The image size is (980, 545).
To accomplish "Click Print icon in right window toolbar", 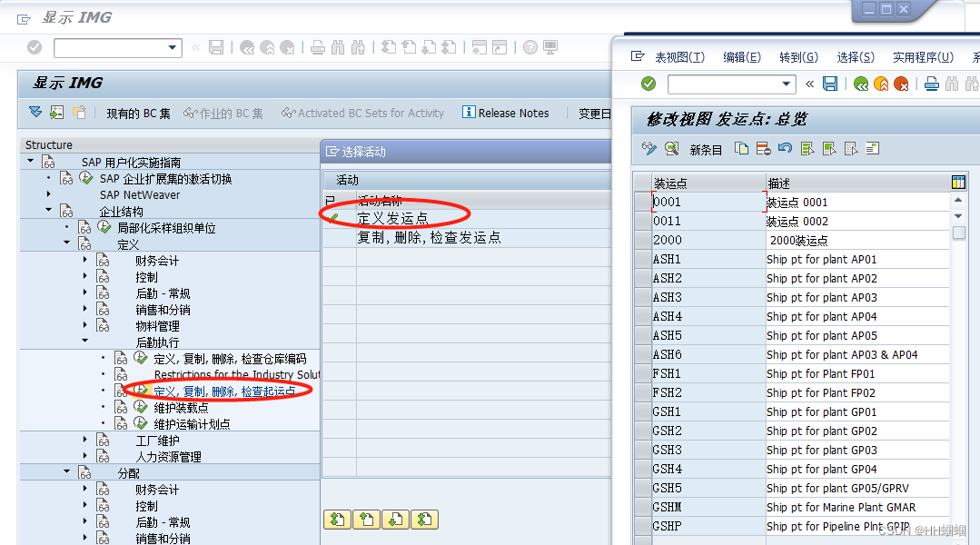I will click(931, 84).
